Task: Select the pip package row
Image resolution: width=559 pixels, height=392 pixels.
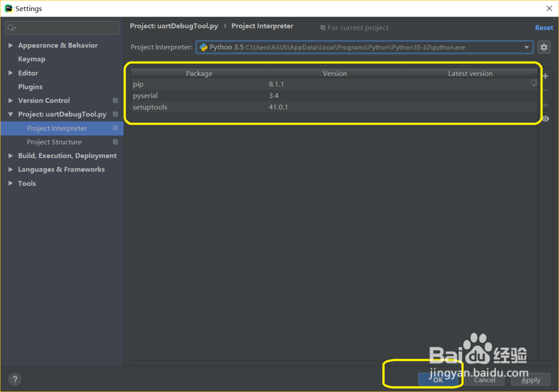Action: 334,84
